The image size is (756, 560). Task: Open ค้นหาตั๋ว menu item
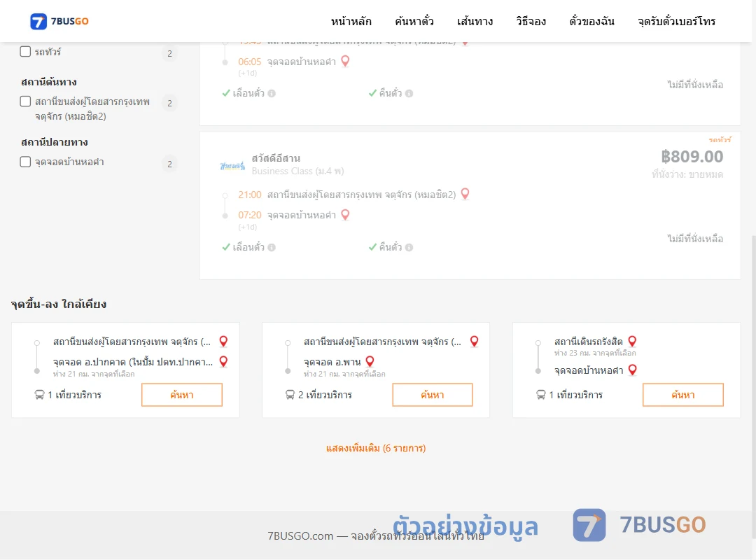(x=414, y=21)
